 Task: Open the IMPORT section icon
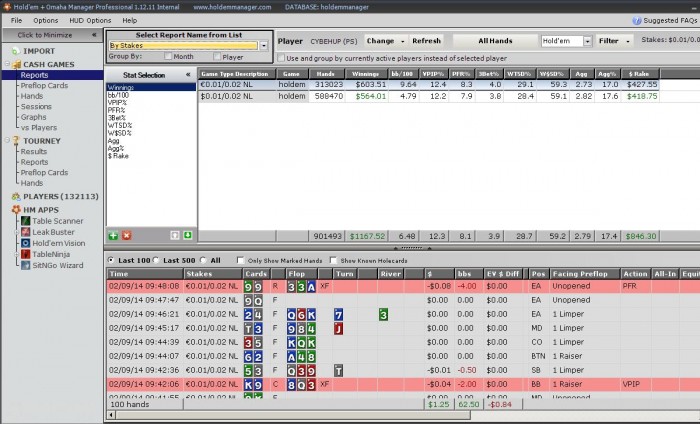pyautogui.click(x=16, y=51)
